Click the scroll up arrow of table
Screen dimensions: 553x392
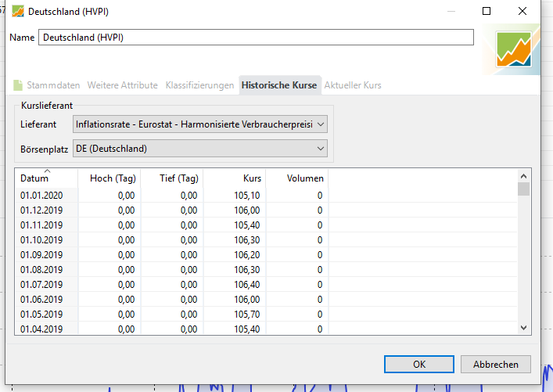[x=523, y=174]
